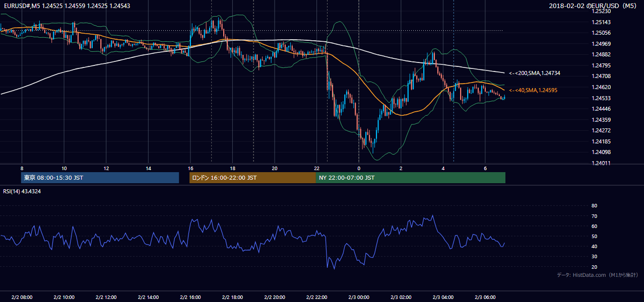
Task: Click hour label 12 under the price chart
Action: click(x=106, y=168)
